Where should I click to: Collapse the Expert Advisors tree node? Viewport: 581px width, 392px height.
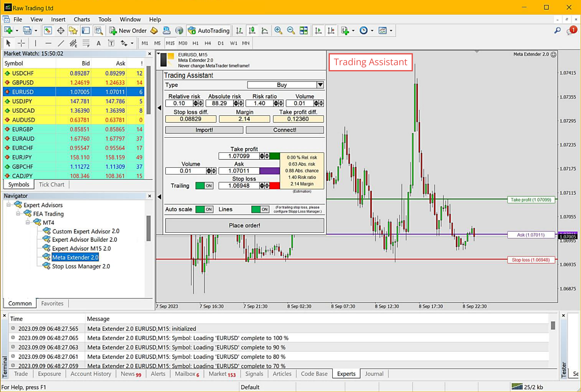(9, 205)
